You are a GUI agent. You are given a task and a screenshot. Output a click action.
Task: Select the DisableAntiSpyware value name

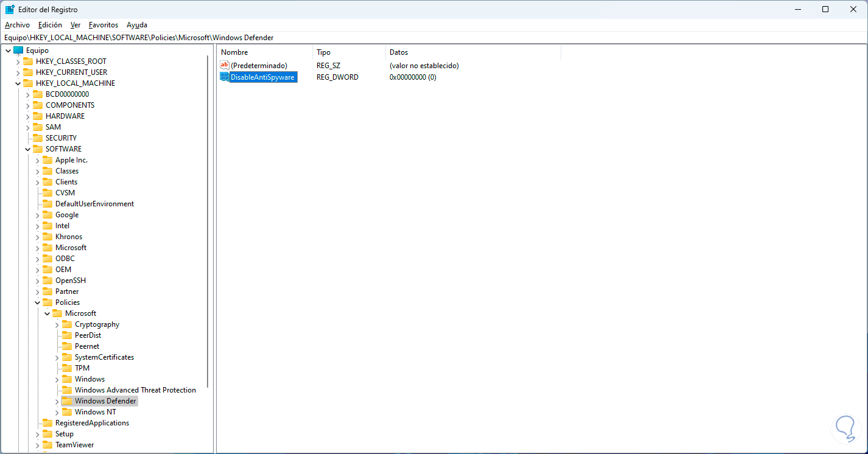tap(263, 77)
